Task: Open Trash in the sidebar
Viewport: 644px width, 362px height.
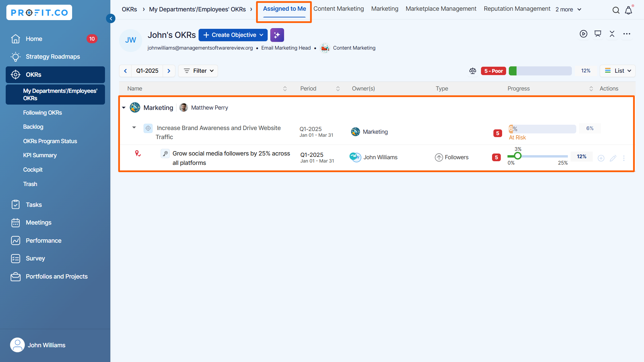Action: point(30,184)
